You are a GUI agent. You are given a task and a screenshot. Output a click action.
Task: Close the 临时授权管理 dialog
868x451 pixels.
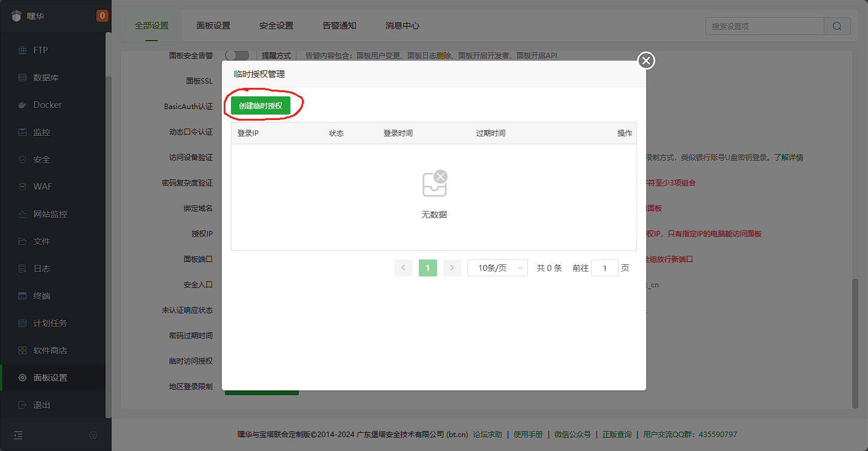646,61
